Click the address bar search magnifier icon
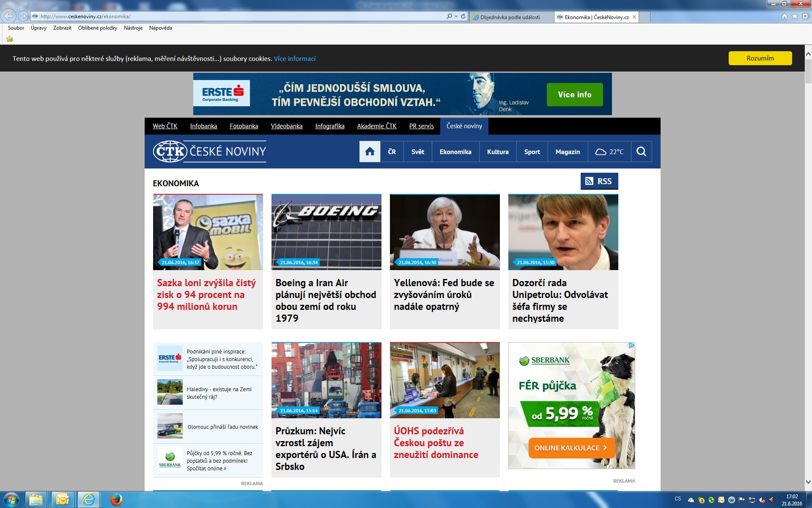This screenshot has width=812, height=508. click(449, 17)
